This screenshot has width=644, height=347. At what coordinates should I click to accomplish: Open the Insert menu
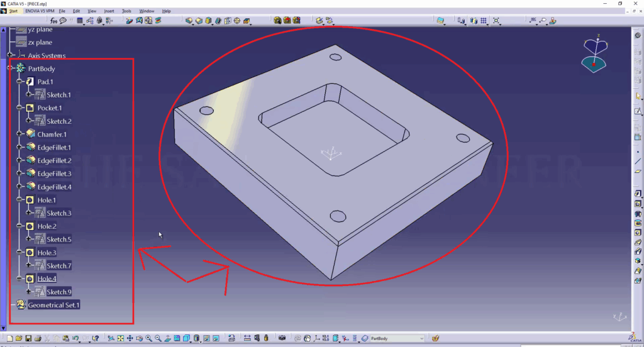pyautogui.click(x=109, y=11)
